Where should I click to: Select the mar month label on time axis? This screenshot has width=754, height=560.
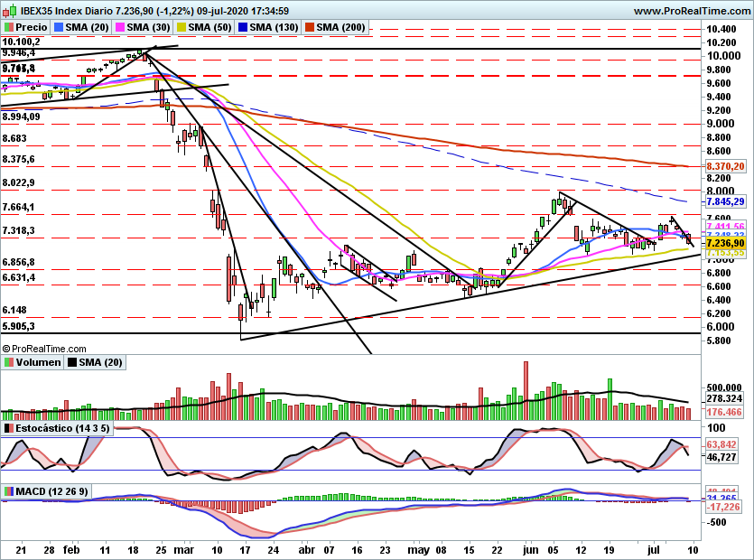pyautogui.click(x=183, y=550)
